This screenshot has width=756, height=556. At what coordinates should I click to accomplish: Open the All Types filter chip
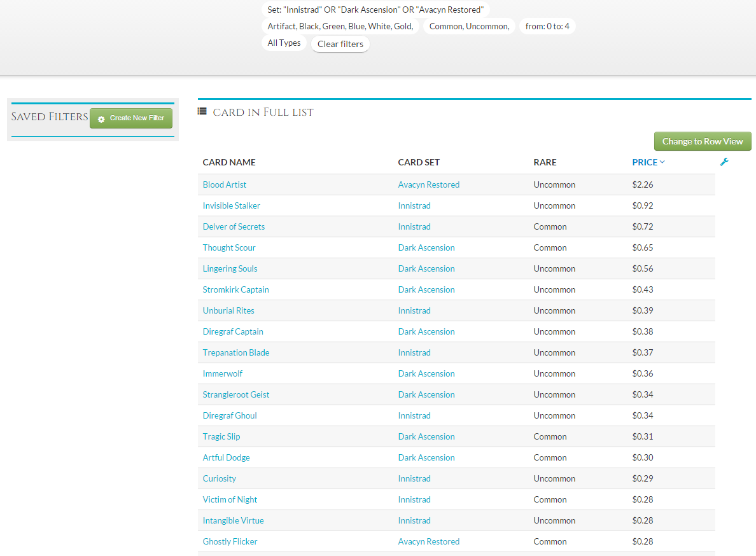(x=284, y=43)
